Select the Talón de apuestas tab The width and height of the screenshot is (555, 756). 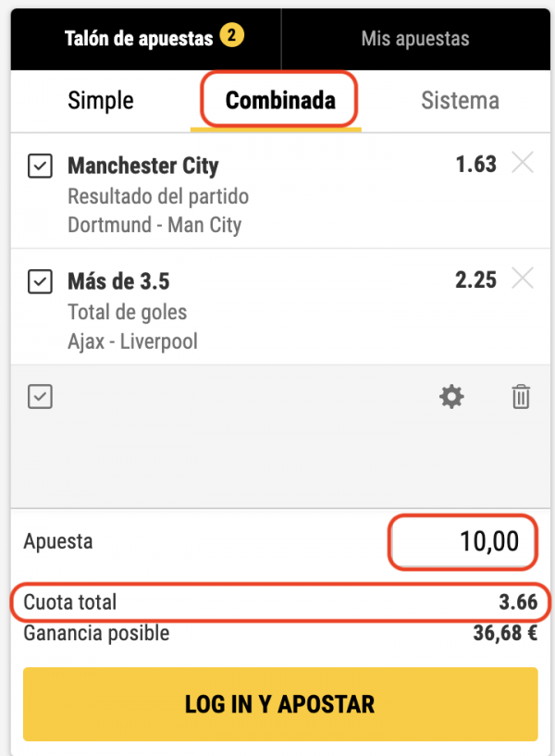click(146, 39)
